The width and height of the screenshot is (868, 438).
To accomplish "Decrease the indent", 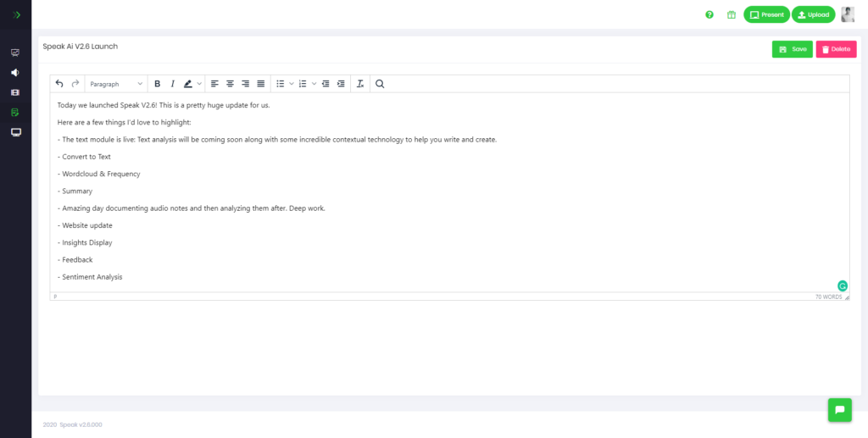I will (325, 84).
